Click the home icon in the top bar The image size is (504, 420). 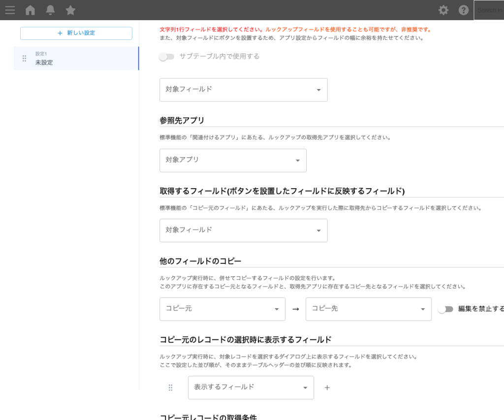click(x=30, y=10)
